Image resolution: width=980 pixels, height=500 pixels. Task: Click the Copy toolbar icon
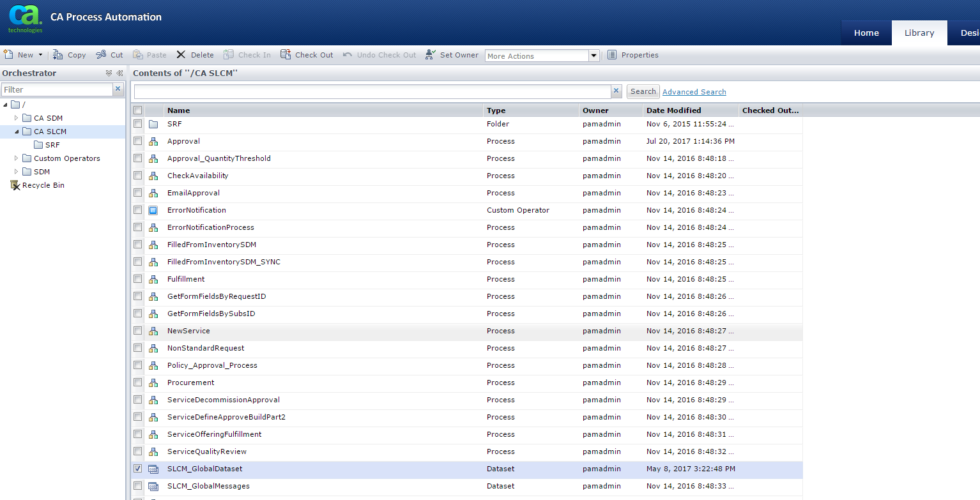pyautogui.click(x=57, y=55)
